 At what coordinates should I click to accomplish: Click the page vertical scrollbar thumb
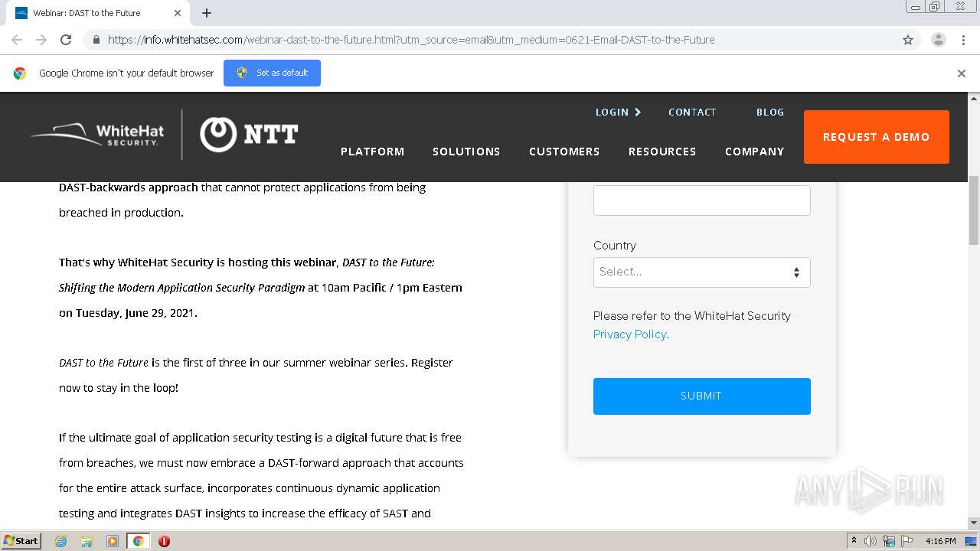click(x=974, y=210)
